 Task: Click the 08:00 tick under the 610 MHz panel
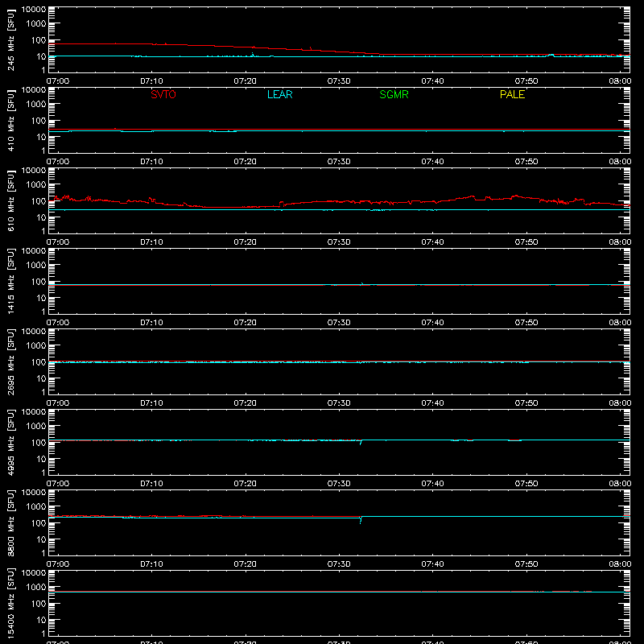pyautogui.click(x=620, y=242)
